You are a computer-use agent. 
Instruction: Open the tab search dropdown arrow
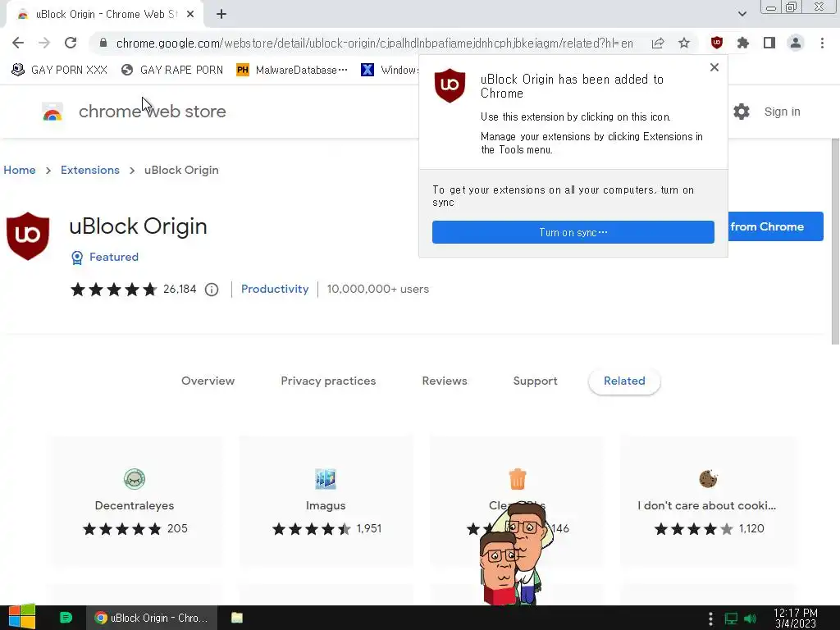[x=742, y=14]
